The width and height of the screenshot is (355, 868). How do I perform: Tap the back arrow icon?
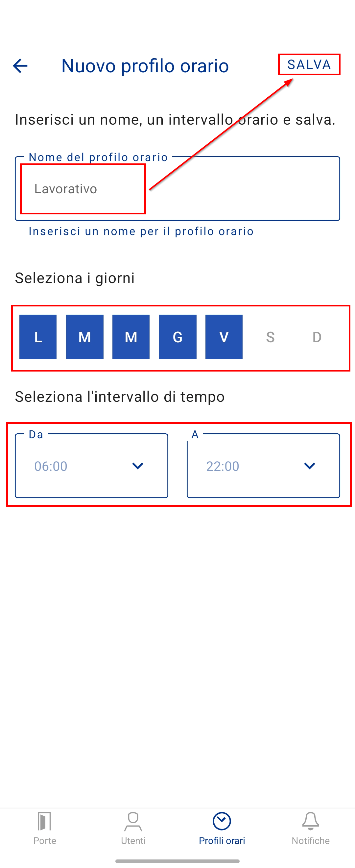tap(20, 66)
